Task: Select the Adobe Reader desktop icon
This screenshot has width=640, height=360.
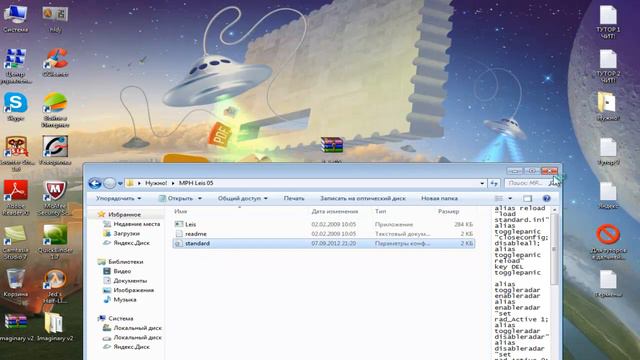Action: pyautogui.click(x=16, y=198)
